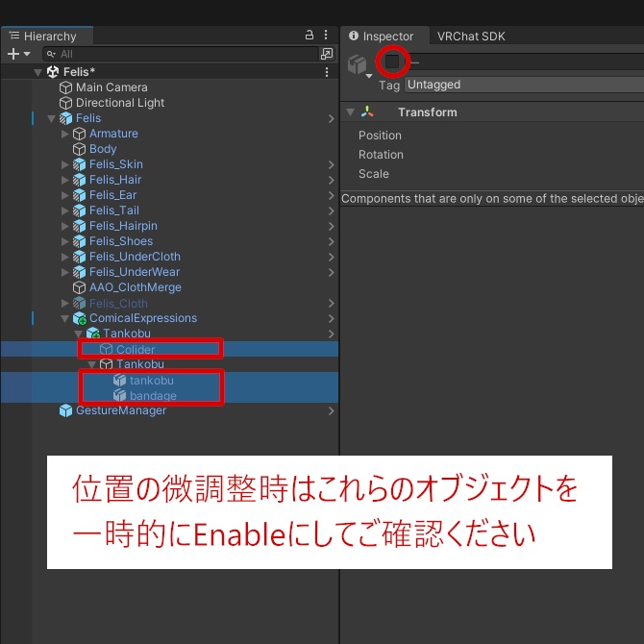Screen dimensions: 644x644
Task: Open Felis_UnderWear prefab chevron arrow
Action: [x=331, y=272]
